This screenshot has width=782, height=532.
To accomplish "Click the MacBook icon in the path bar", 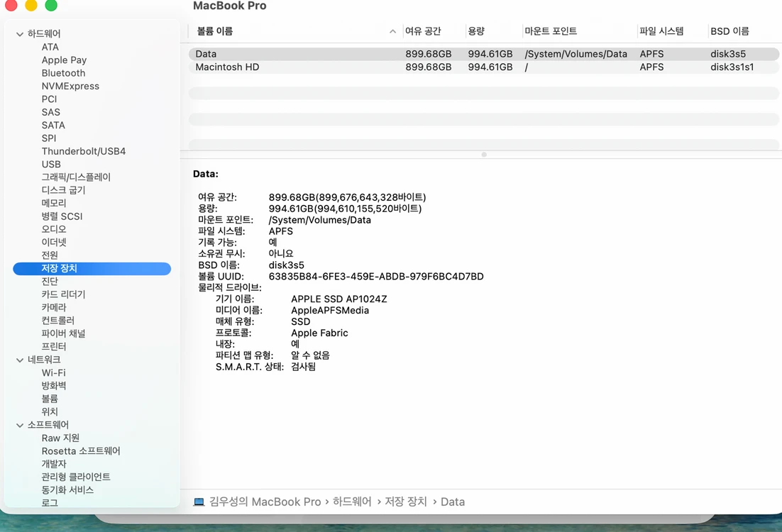I will [x=199, y=501].
